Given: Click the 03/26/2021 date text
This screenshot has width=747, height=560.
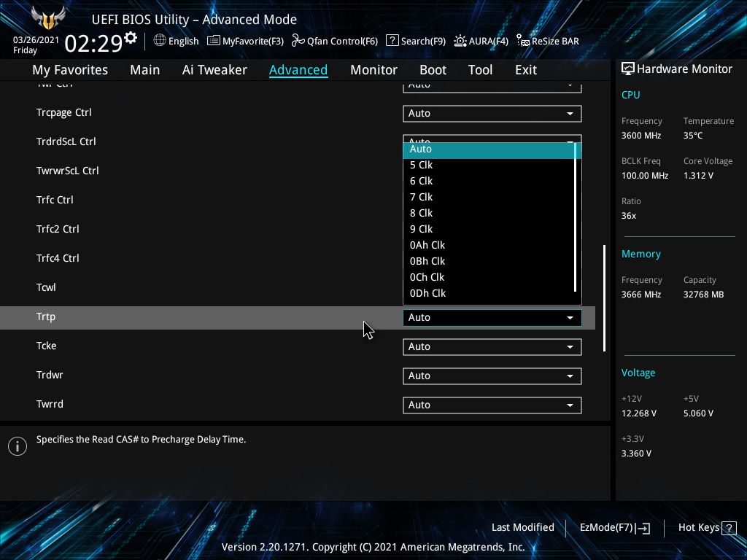Looking at the screenshot, I should [x=36, y=40].
